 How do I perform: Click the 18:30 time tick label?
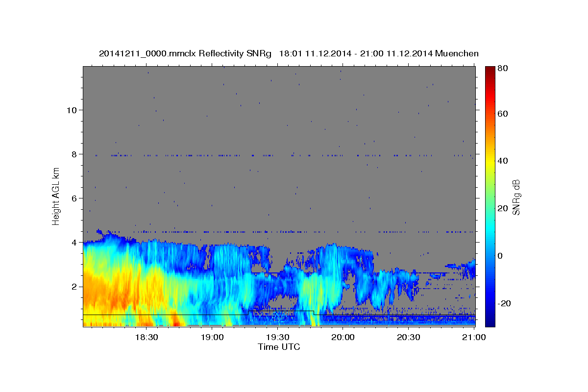[146, 337]
